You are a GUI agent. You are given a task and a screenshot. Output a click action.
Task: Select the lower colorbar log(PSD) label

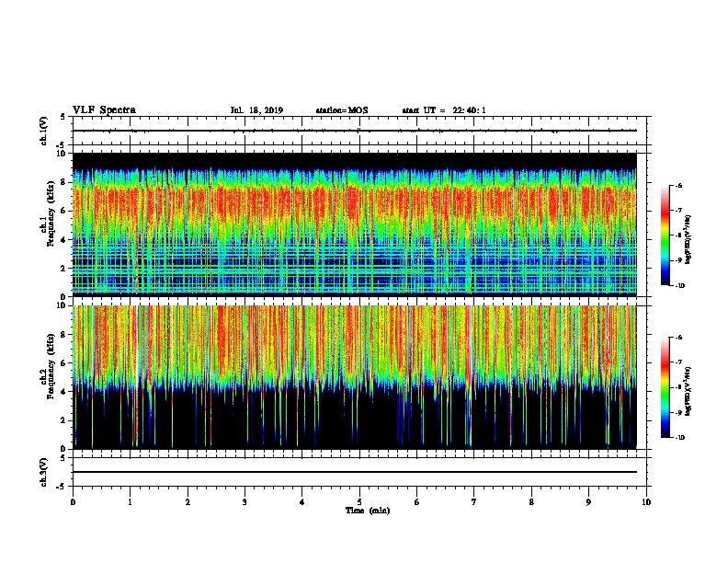pos(688,391)
